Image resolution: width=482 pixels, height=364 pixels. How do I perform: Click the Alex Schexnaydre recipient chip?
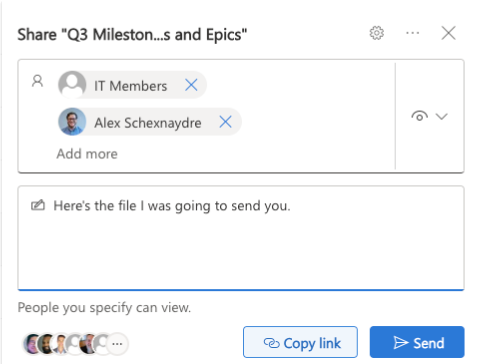150,122
